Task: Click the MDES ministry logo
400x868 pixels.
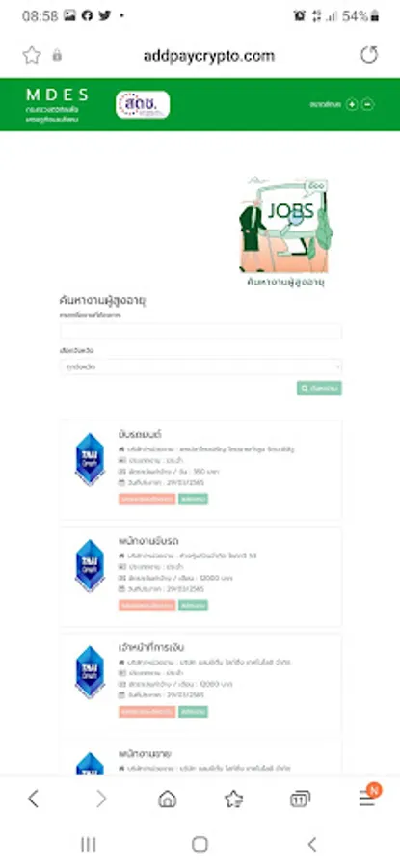Action: tap(57, 104)
